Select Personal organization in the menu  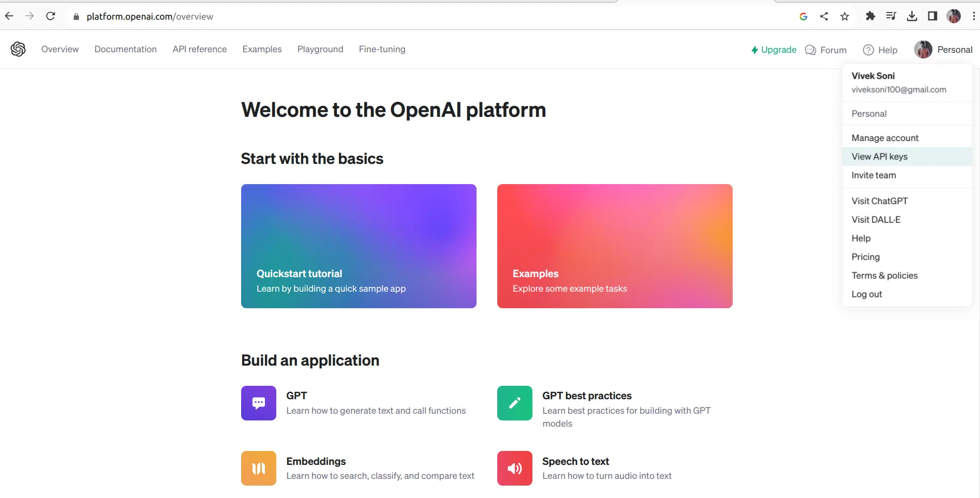(x=907, y=114)
